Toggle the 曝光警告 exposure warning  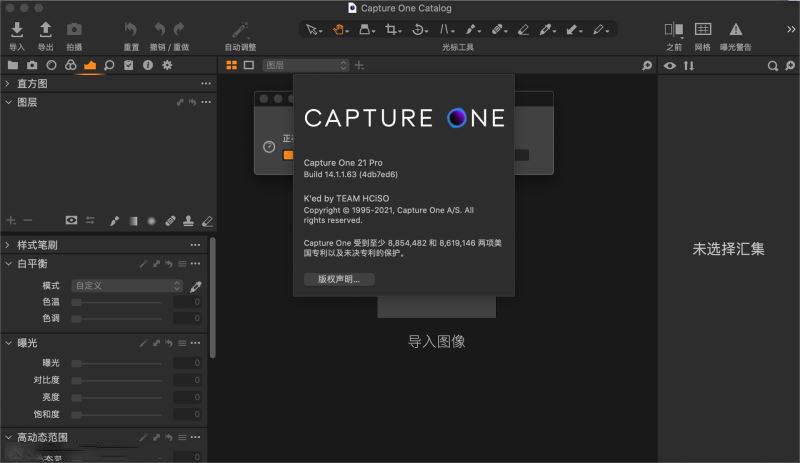point(736,30)
